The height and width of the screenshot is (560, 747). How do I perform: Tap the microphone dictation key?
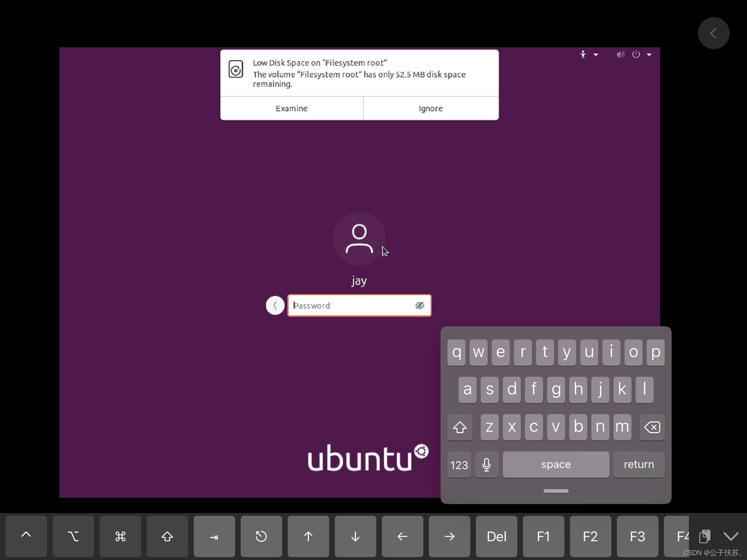[487, 464]
